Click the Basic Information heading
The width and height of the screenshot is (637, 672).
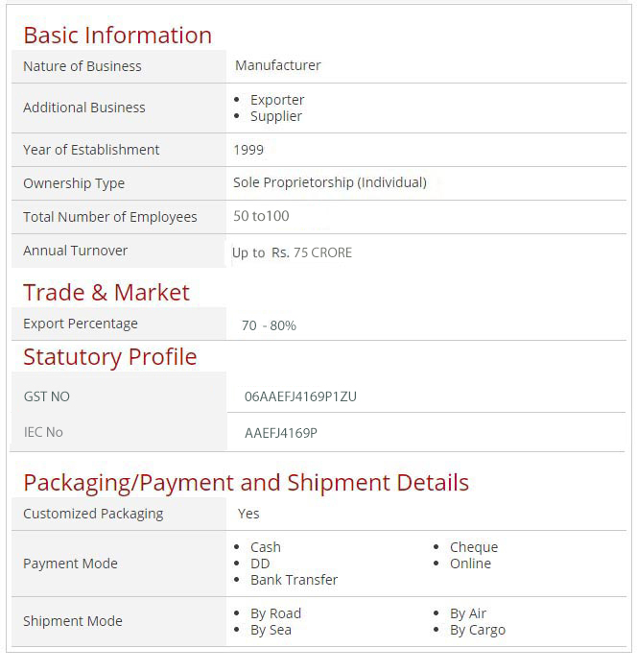point(117,36)
